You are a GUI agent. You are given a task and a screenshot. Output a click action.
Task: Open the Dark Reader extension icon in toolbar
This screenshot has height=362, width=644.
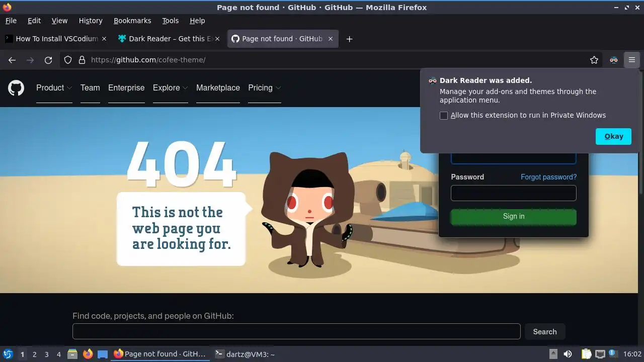tap(613, 60)
